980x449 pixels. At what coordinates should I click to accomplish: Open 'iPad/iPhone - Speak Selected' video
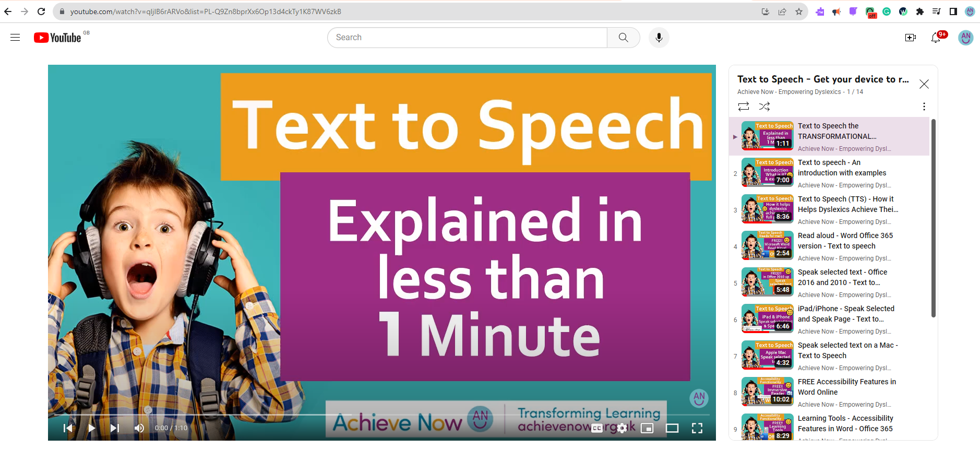pos(846,314)
